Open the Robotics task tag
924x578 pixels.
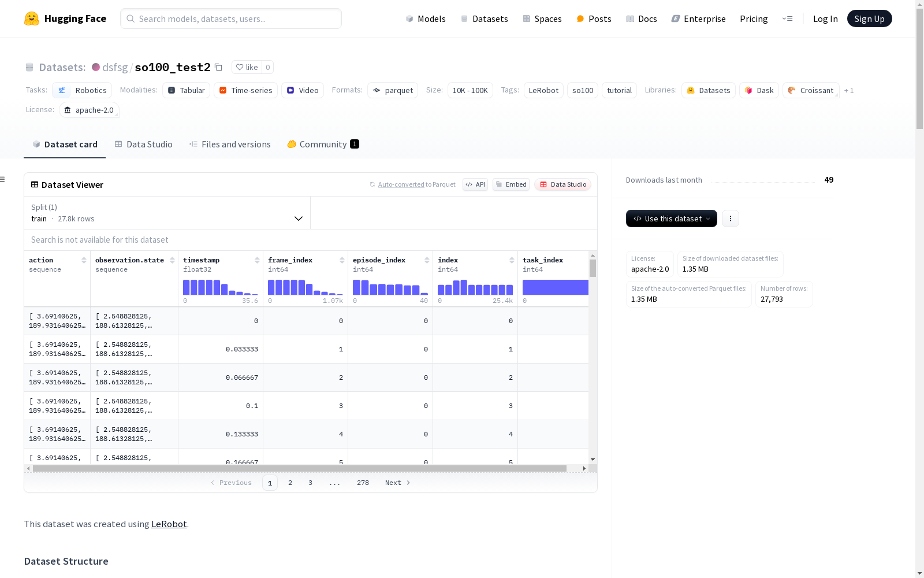point(82,91)
